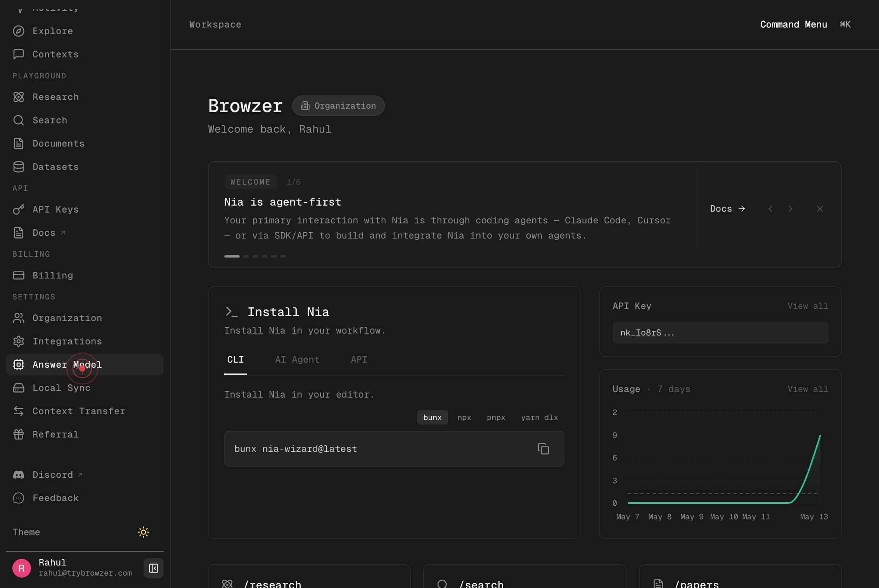Open Explore in the sidebar

85,31
